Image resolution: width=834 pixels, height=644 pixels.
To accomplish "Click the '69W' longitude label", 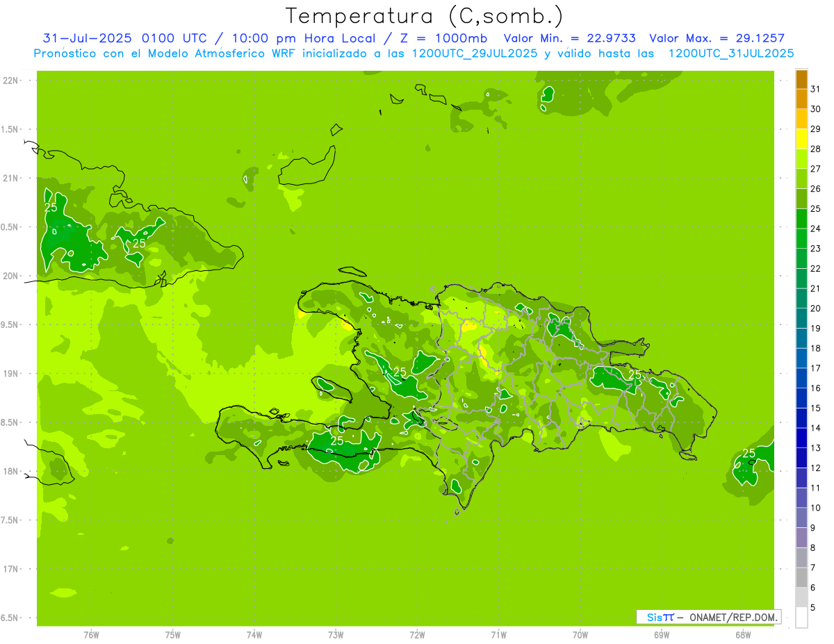I will [662, 634].
